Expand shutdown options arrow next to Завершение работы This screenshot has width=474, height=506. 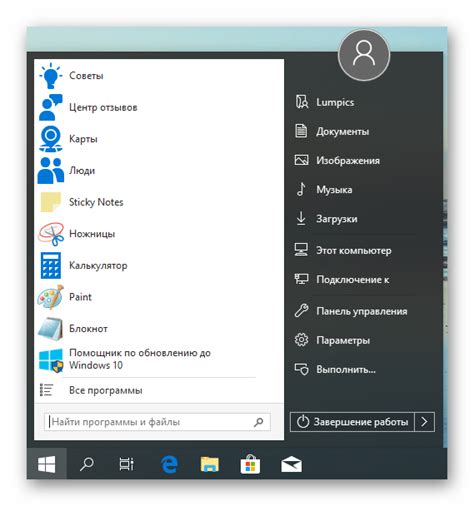tap(424, 422)
